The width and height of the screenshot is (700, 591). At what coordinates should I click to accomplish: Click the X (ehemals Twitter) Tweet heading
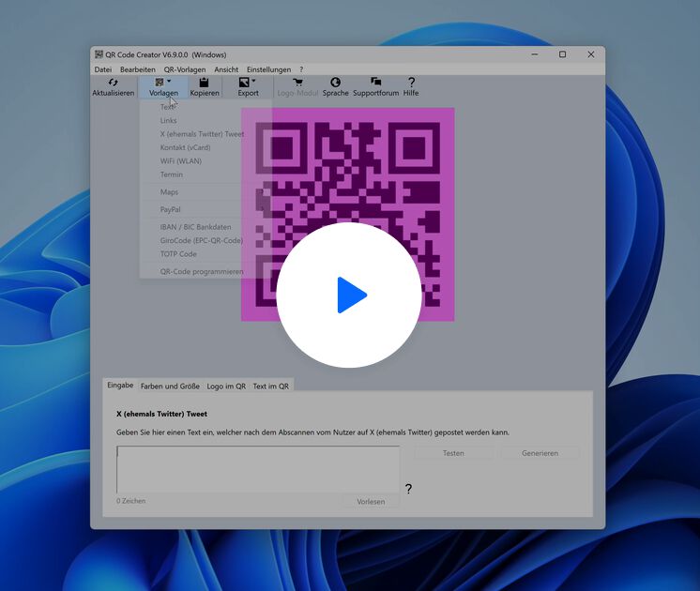(x=161, y=414)
